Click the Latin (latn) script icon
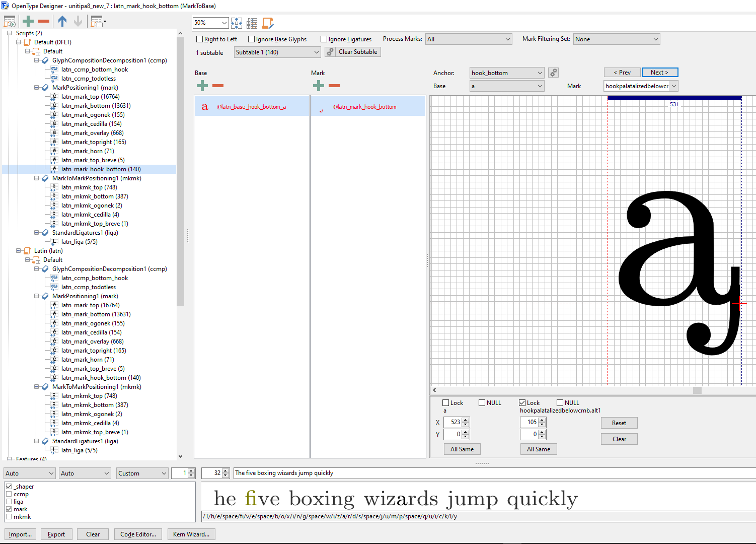The width and height of the screenshot is (756, 544). pos(27,251)
